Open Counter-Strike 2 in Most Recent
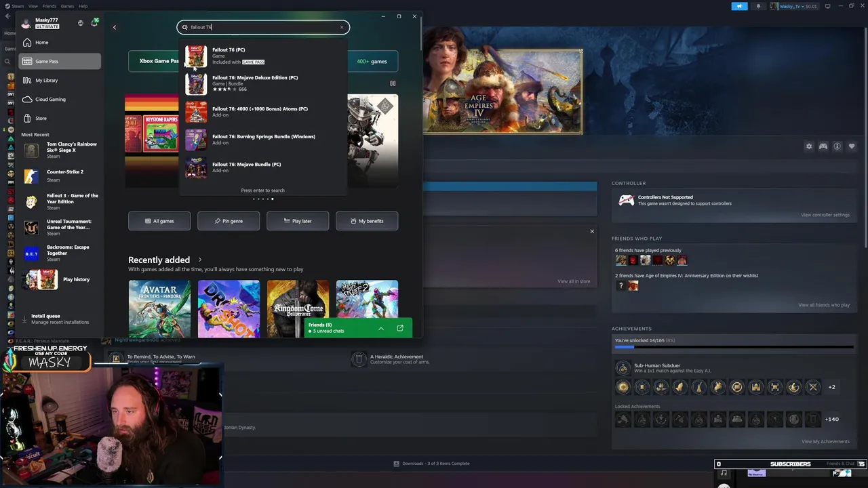The height and width of the screenshot is (488, 868). pos(61,176)
